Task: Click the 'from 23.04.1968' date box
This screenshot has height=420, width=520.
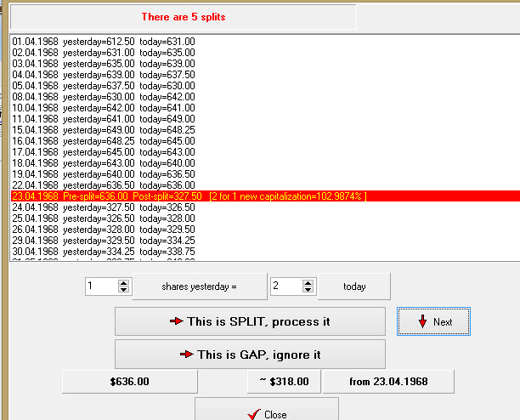Action: point(388,382)
